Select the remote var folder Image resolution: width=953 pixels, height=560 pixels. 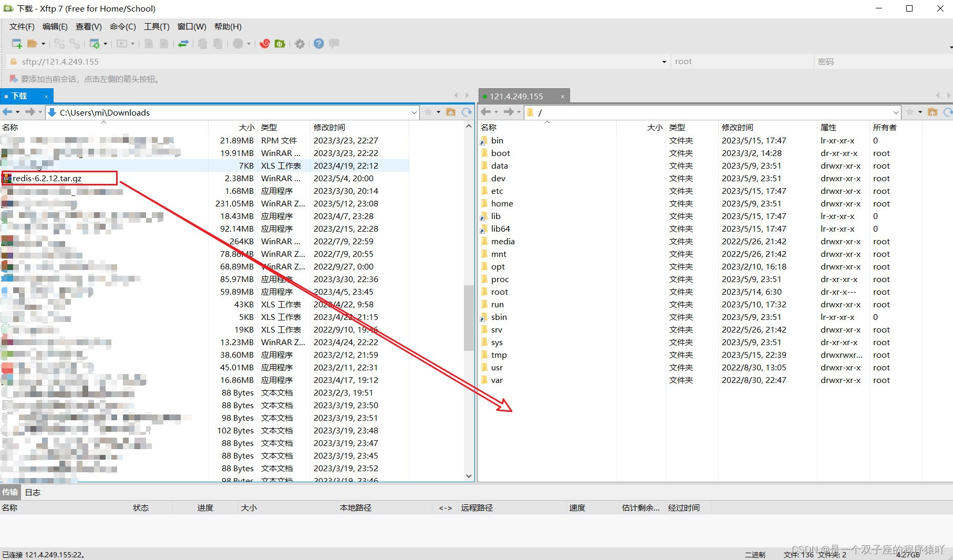click(496, 380)
